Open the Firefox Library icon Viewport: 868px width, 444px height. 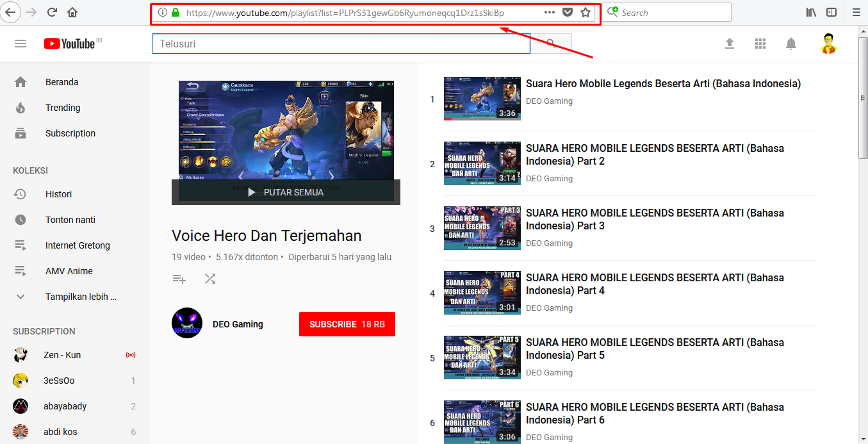[x=811, y=12]
